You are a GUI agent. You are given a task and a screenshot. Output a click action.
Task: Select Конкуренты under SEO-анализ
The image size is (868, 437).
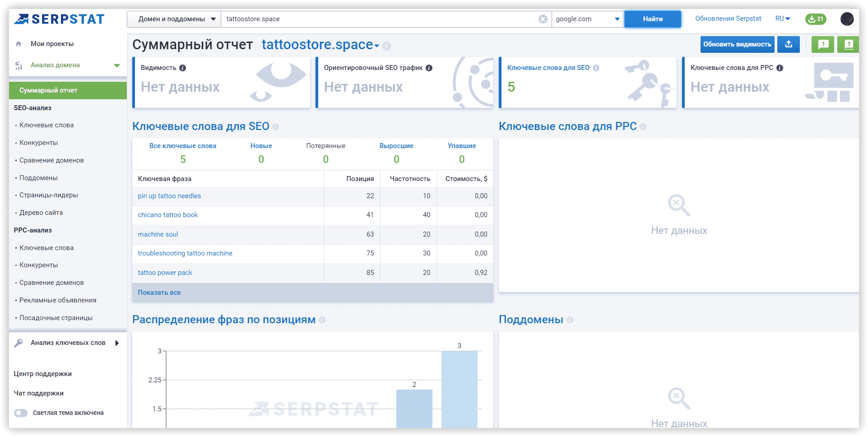point(39,143)
